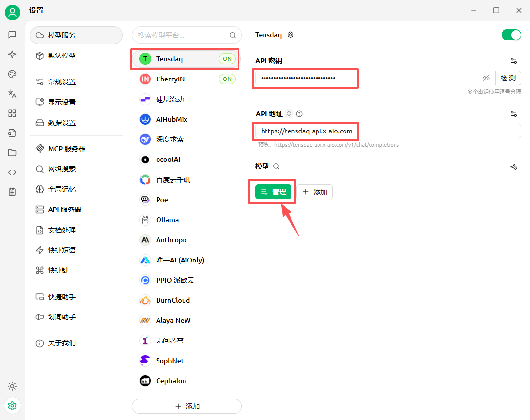Select the Poe provider
The width and height of the screenshot is (530, 420).
tap(187, 200)
